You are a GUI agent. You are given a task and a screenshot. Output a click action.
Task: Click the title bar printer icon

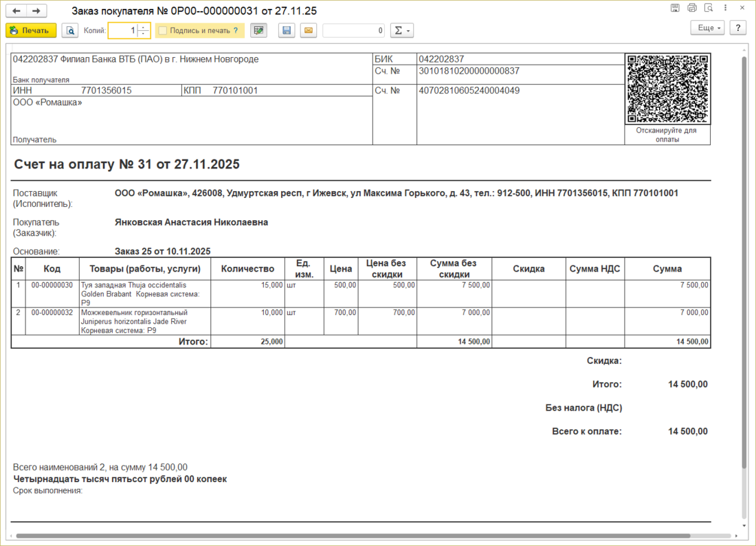[x=692, y=8]
